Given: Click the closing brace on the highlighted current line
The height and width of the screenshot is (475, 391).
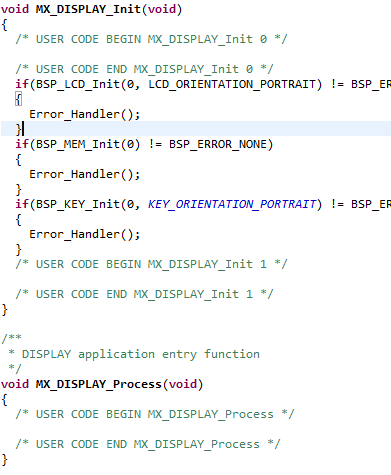Looking at the screenshot, I should pos(18,129).
